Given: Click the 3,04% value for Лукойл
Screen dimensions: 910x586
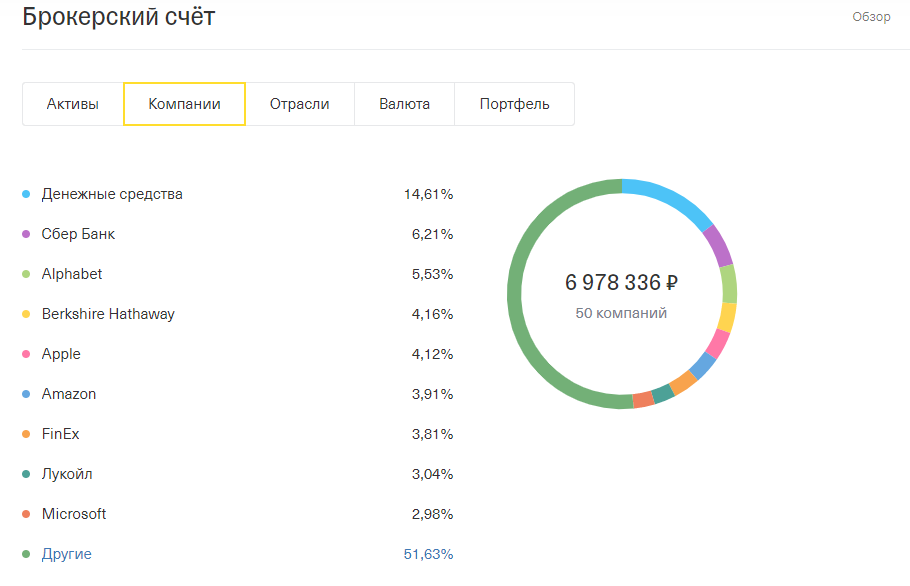Looking at the screenshot, I should click(x=432, y=474).
